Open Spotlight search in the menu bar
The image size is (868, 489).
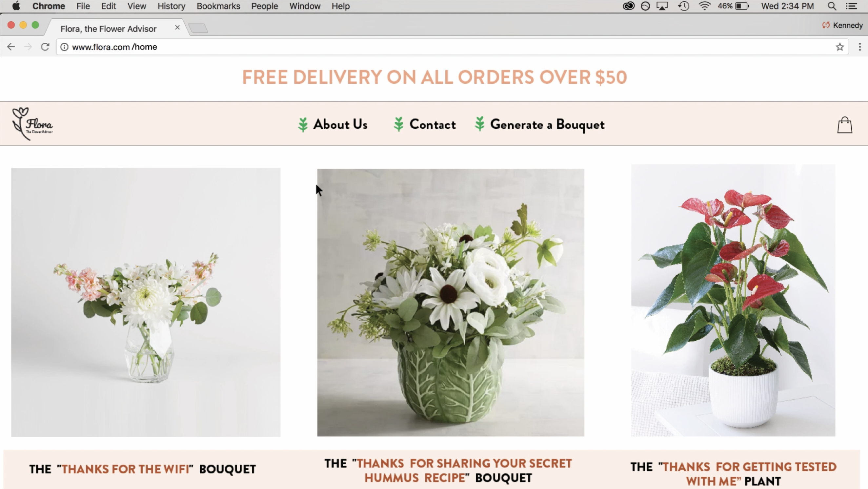point(832,6)
